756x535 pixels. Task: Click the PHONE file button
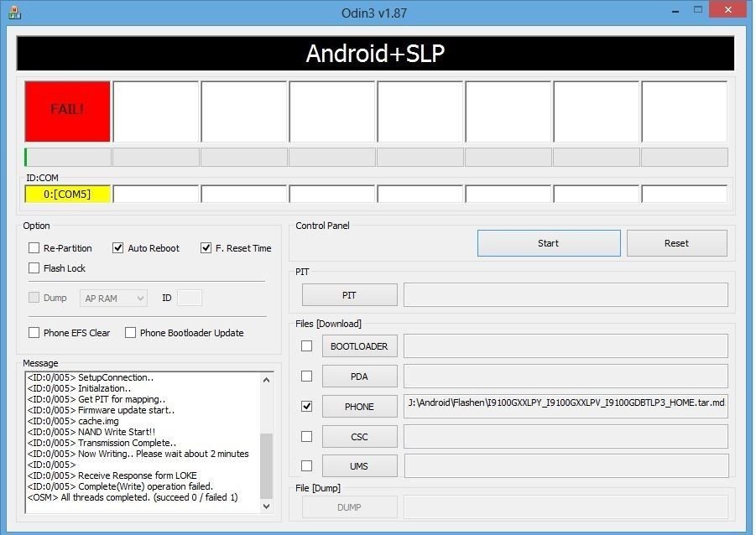coord(360,407)
